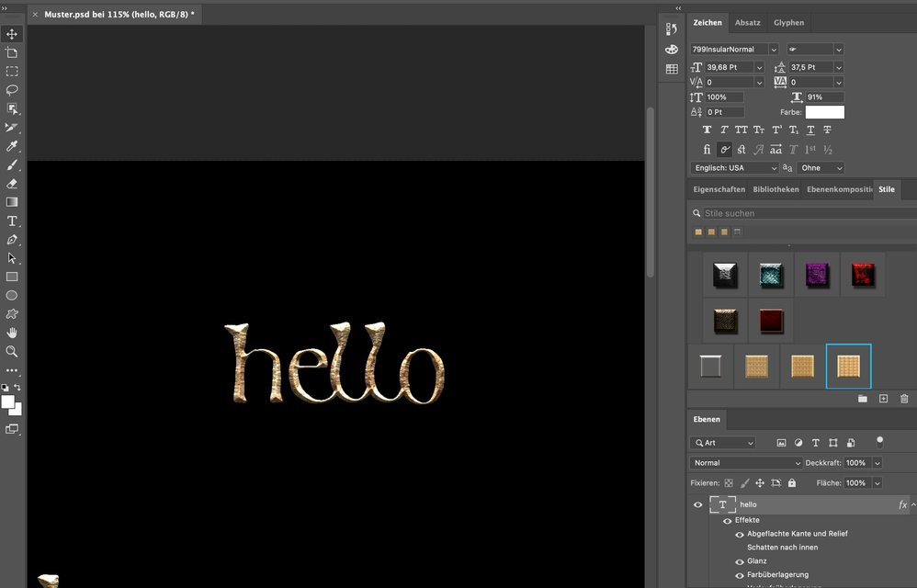Viewport: 917px width, 588px height.
Task: Apply Faux Bold text style button
Action: click(x=707, y=130)
